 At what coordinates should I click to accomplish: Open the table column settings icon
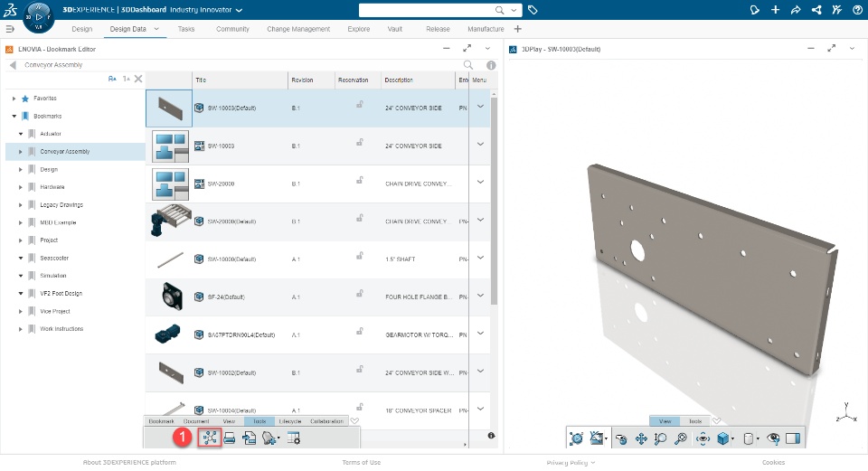click(x=294, y=438)
